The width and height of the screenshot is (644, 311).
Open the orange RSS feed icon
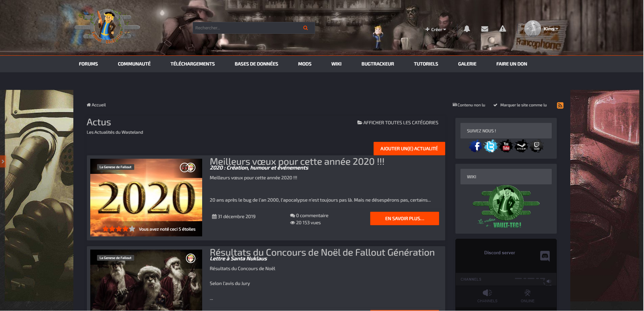pyautogui.click(x=560, y=105)
